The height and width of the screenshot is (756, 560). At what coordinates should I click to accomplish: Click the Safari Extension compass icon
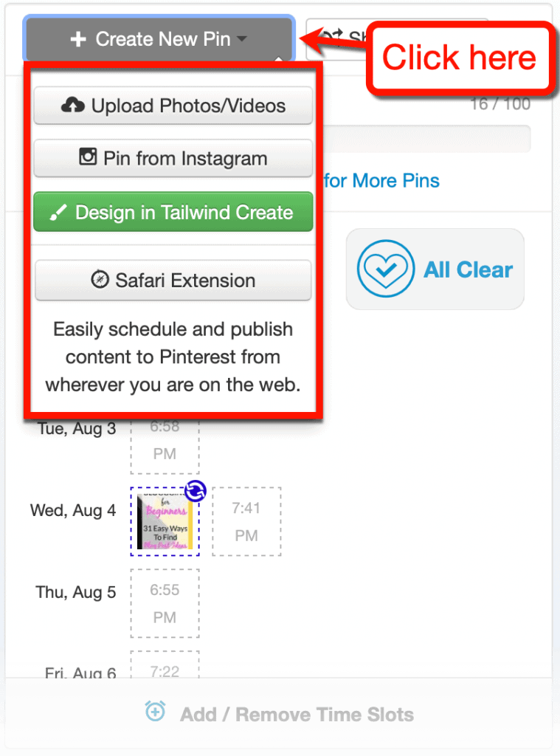(100, 280)
